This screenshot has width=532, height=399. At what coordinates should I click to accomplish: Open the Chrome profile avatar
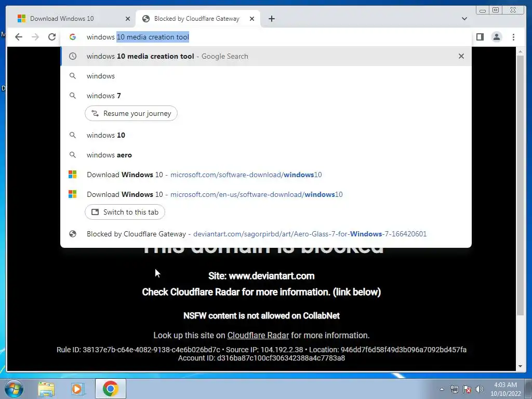click(x=496, y=37)
